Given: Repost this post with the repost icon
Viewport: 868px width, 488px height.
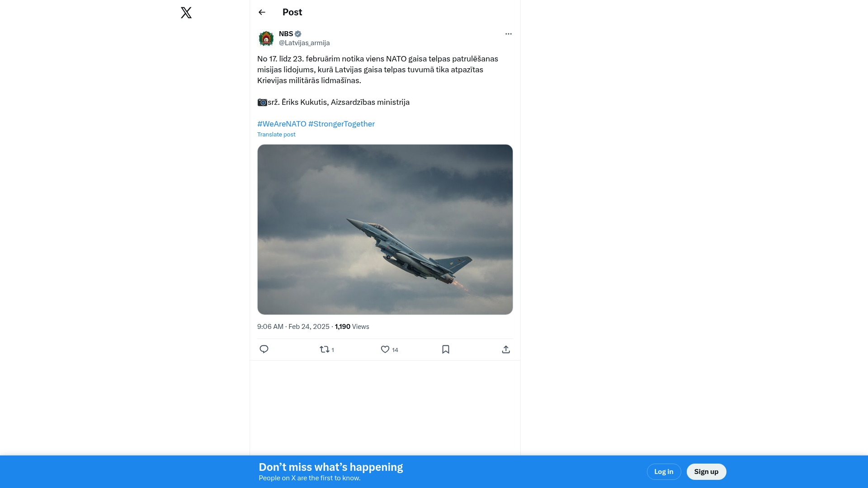Looking at the screenshot, I should 324,349.
